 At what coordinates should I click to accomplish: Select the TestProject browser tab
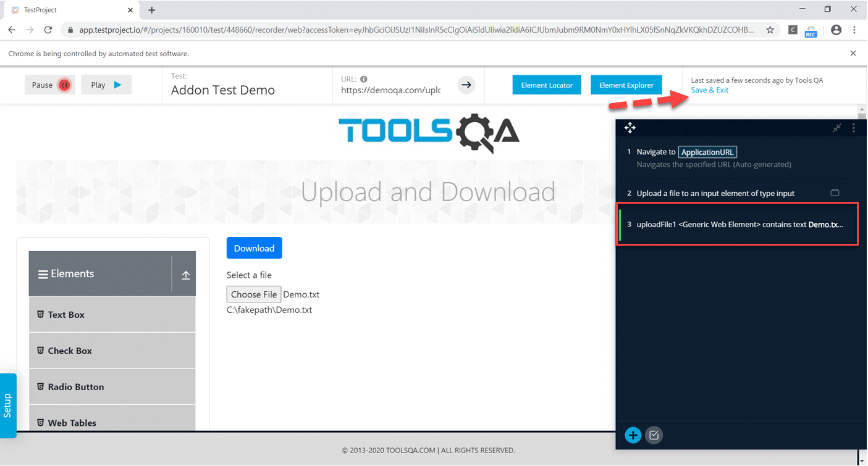coord(71,10)
